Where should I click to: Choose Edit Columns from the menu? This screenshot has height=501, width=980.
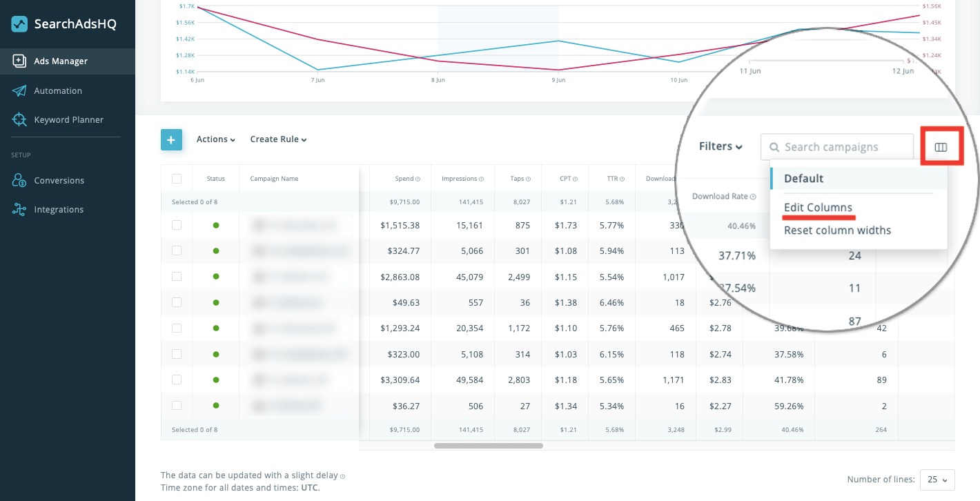819,207
